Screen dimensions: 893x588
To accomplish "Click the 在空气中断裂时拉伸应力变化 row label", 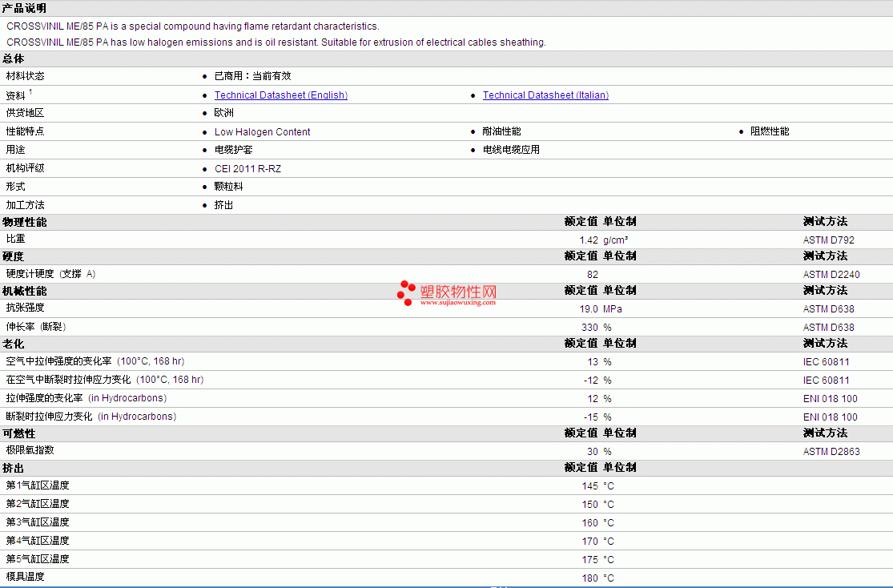I will coord(105,380).
